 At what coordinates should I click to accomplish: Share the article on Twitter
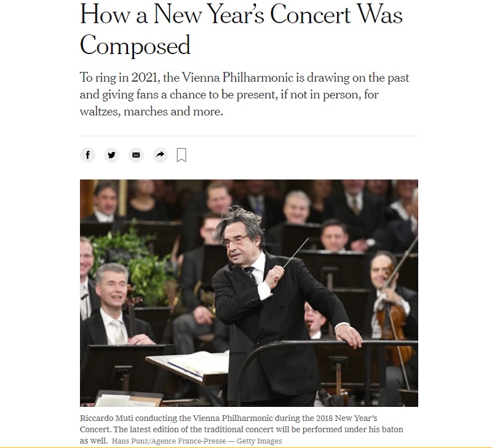click(112, 155)
